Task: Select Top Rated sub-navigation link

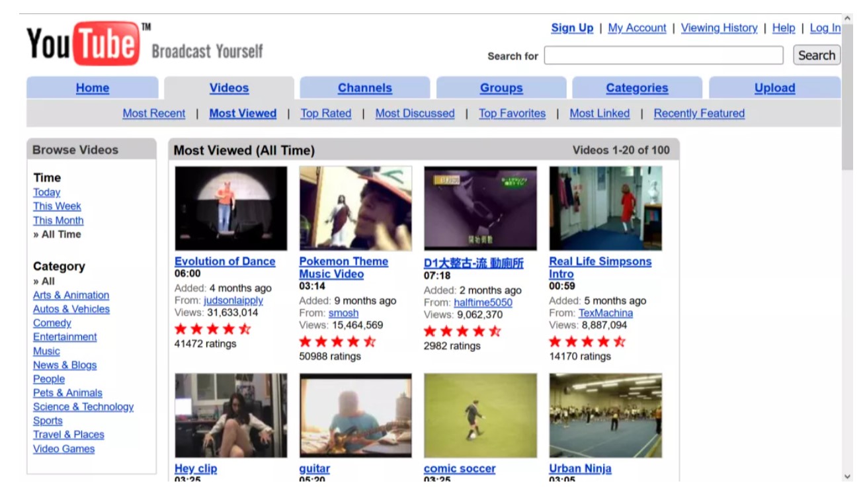Action: 326,113
